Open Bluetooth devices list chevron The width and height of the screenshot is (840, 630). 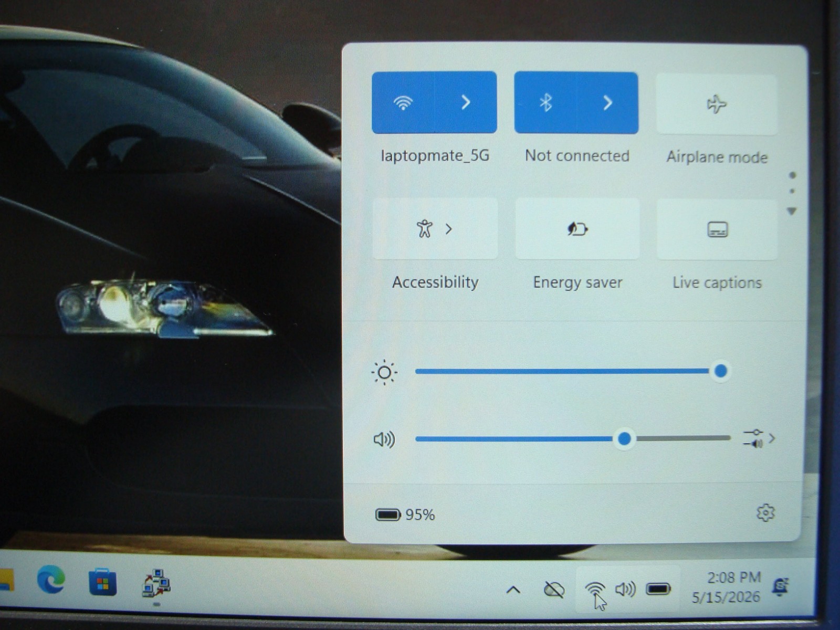(x=607, y=103)
